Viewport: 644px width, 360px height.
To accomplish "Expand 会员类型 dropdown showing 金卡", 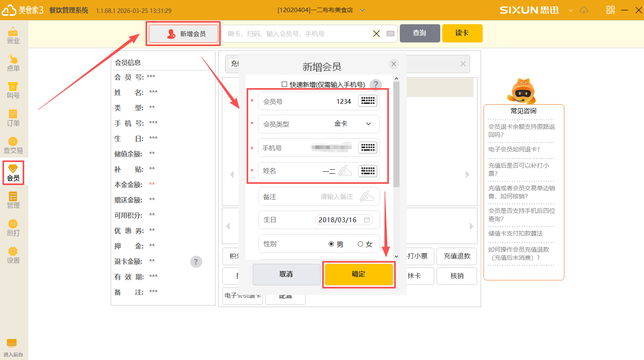I will (368, 124).
